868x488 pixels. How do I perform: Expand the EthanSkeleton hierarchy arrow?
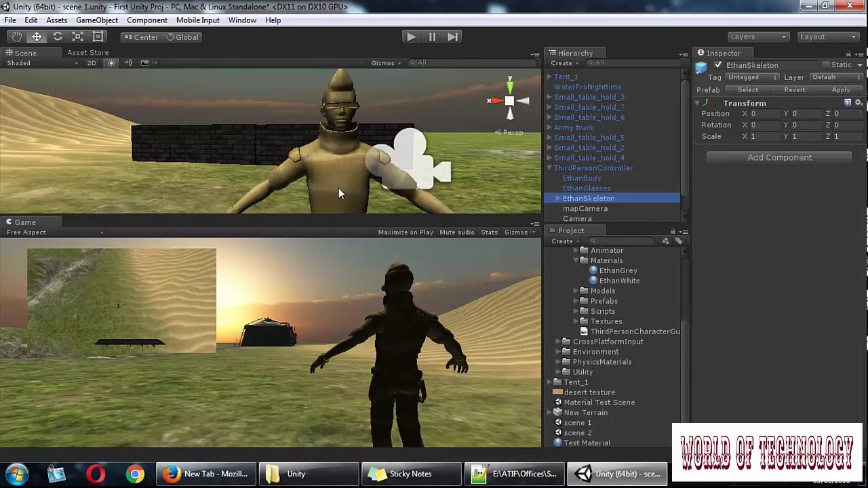coord(558,199)
